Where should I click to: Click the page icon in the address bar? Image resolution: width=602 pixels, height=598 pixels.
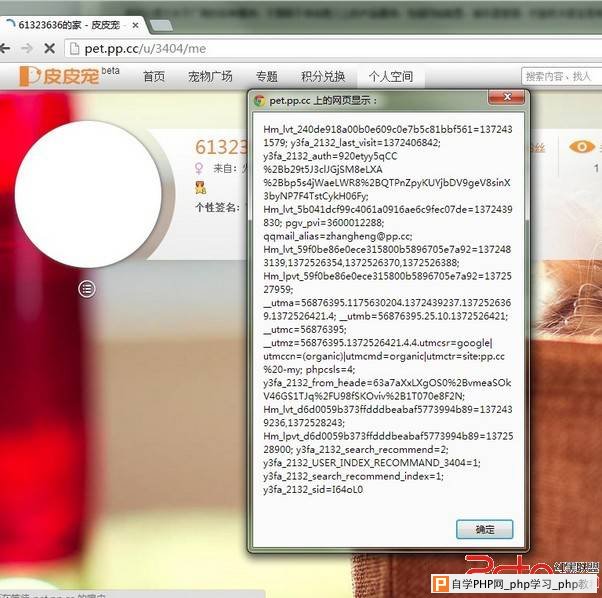(x=74, y=49)
